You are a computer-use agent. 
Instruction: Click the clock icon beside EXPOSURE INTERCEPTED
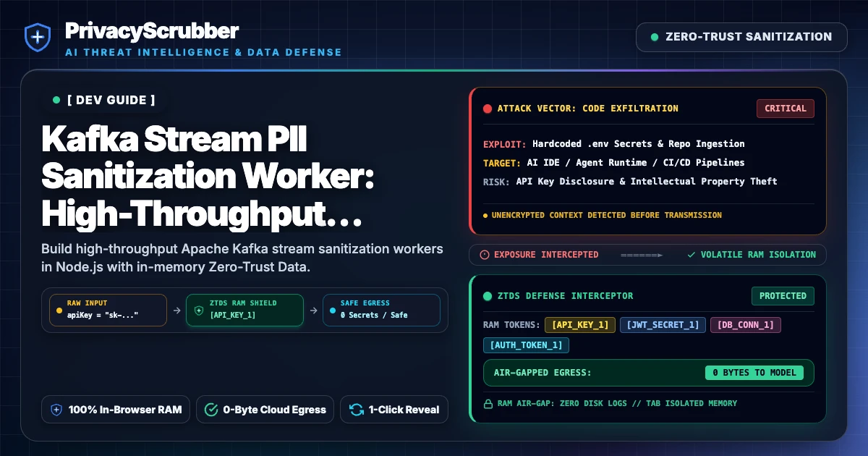click(x=485, y=255)
